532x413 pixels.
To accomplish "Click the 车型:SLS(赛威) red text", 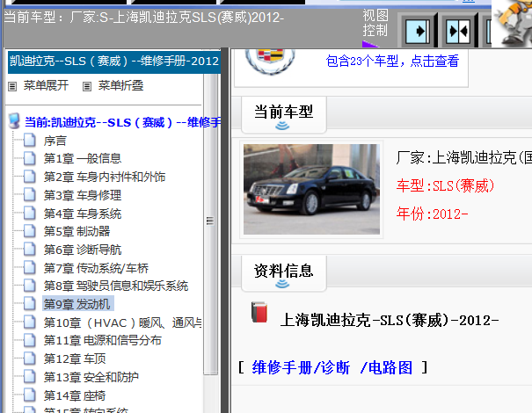I will click(445, 185).
